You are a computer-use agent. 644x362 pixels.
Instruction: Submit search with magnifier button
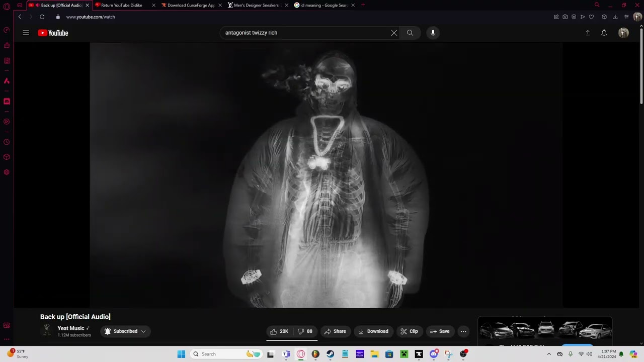click(410, 33)
